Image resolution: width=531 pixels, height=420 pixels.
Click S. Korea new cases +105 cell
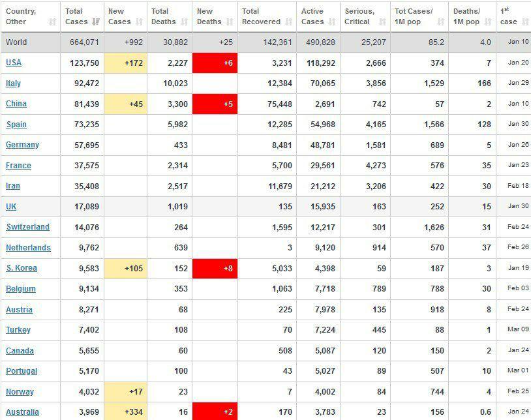[126, 269]
